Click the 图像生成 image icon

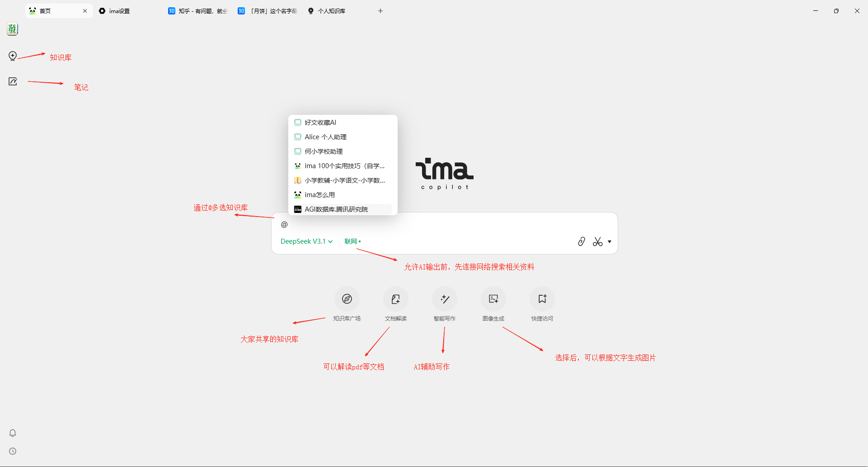[493, 299]
